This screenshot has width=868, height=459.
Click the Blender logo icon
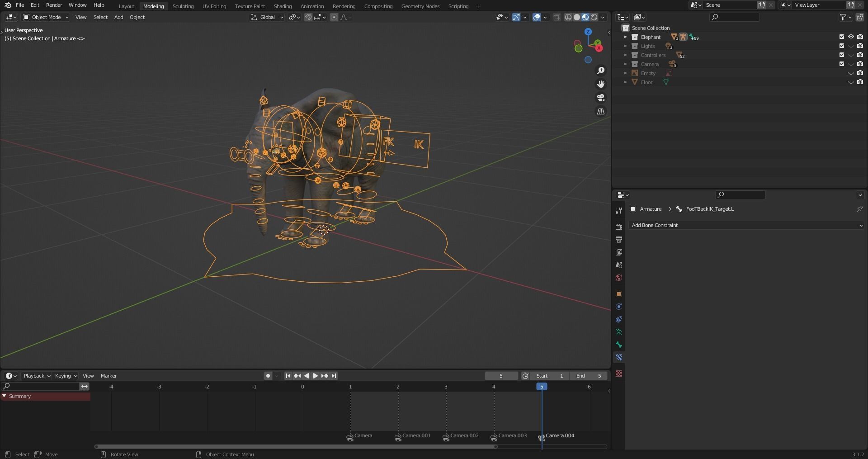tap(8, 5)
